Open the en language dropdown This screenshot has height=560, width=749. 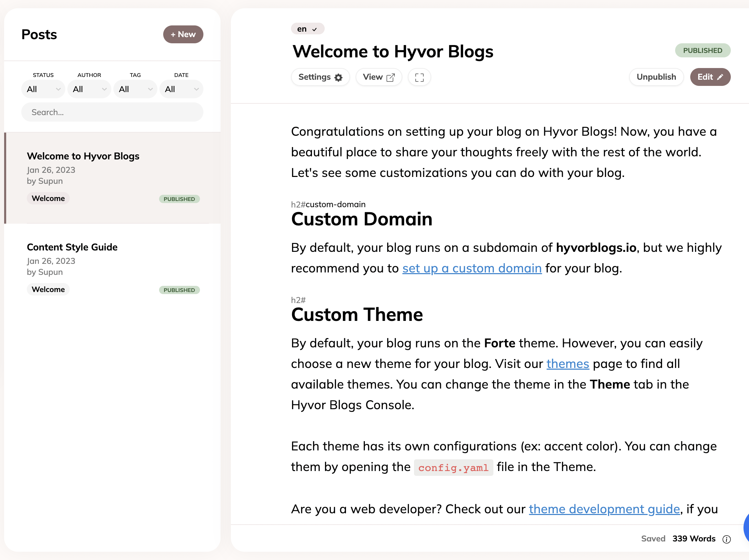coord(307,29)
